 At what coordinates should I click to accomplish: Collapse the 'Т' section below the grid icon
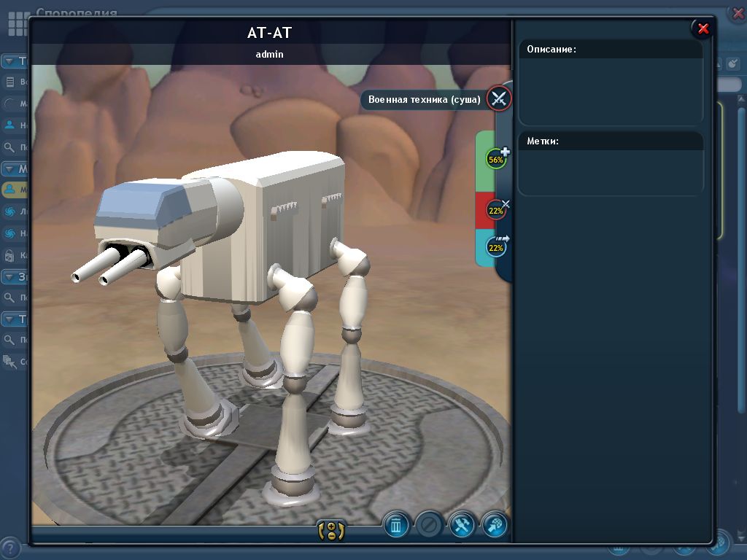tap(9, 61)
